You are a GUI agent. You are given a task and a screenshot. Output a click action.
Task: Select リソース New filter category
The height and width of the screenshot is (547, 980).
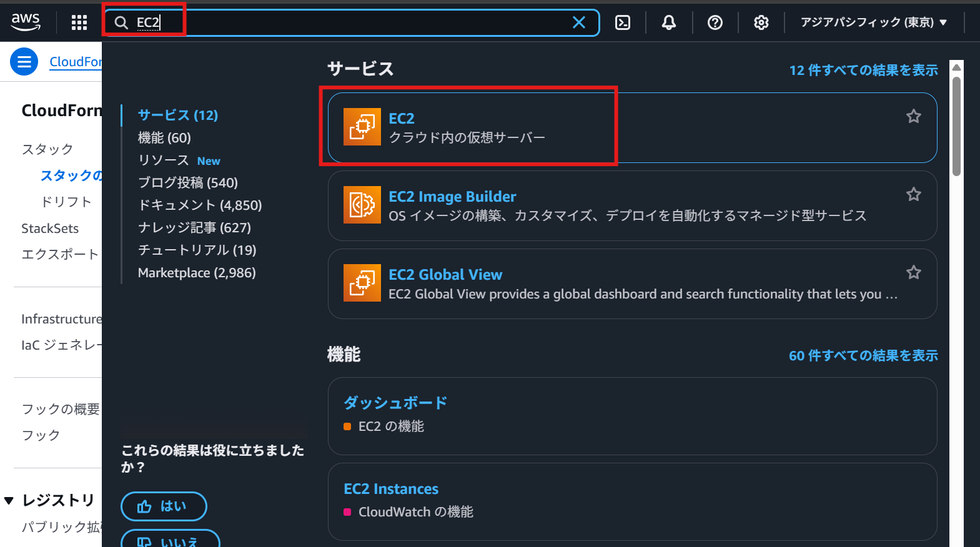tap(179, 160)
